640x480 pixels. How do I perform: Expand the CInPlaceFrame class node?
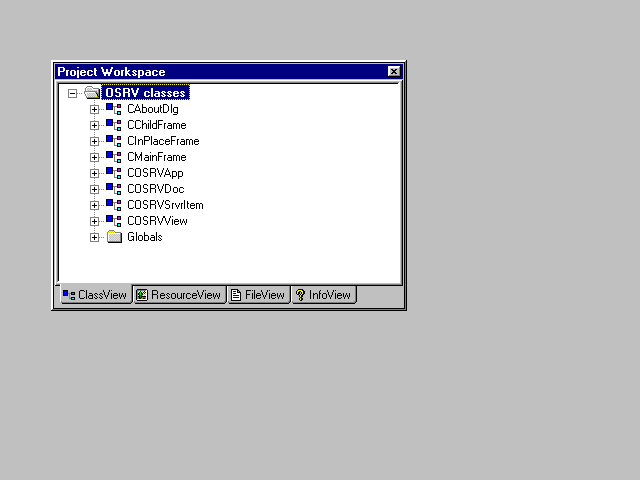(95, 141)
